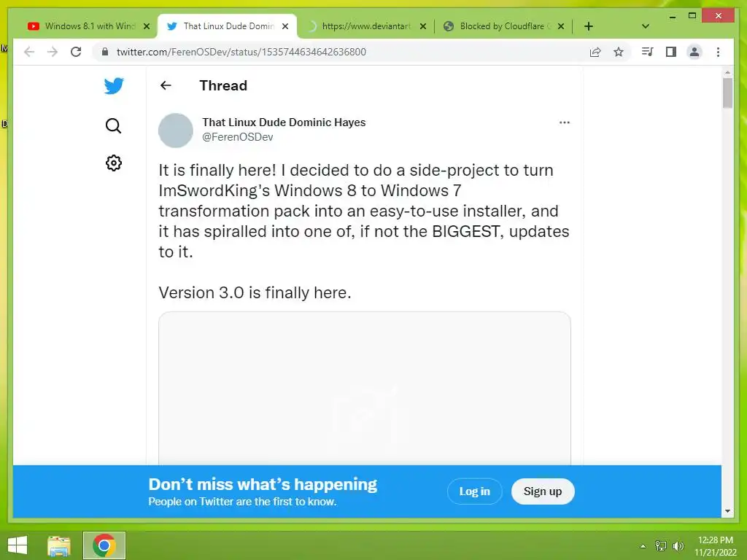Open the Windows Start button
Screen dimensions: 747x560
tap(18, 545)
